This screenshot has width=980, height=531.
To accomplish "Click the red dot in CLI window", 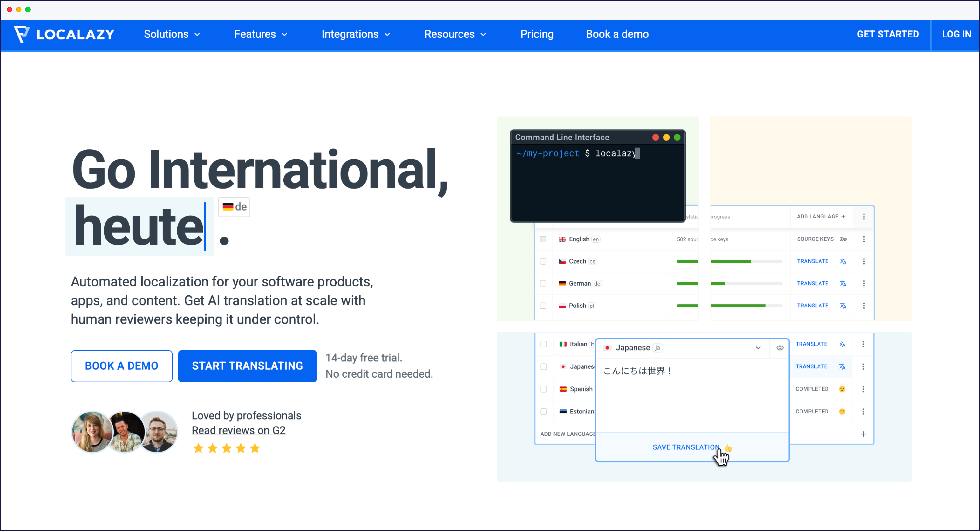I will [656, 138].
